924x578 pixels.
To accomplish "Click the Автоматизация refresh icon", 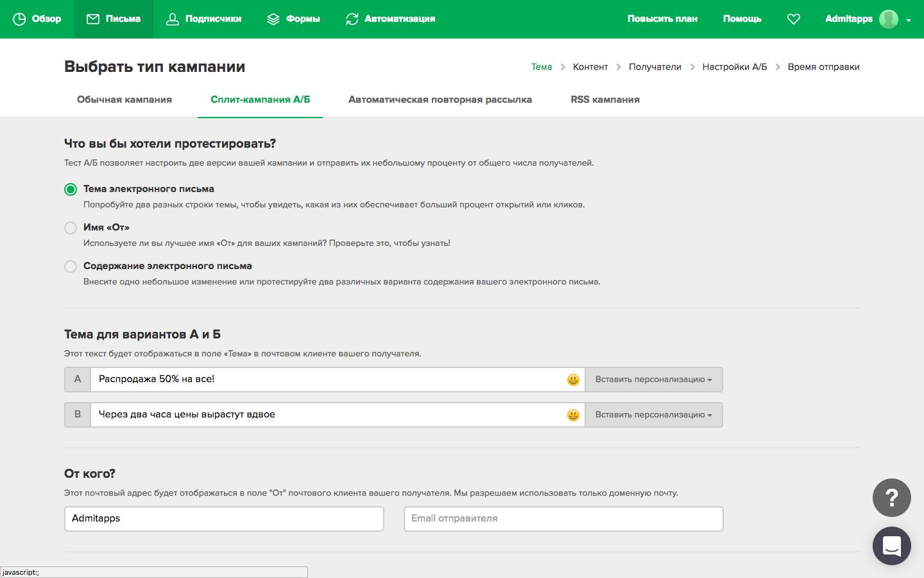I will click(x=351, y=19).
